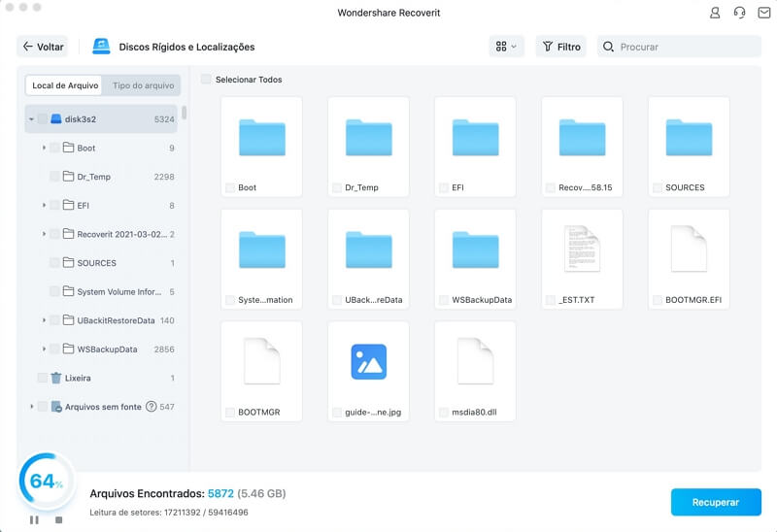
Task: Open the support headset icon
Action: click(x=739, y=13)
